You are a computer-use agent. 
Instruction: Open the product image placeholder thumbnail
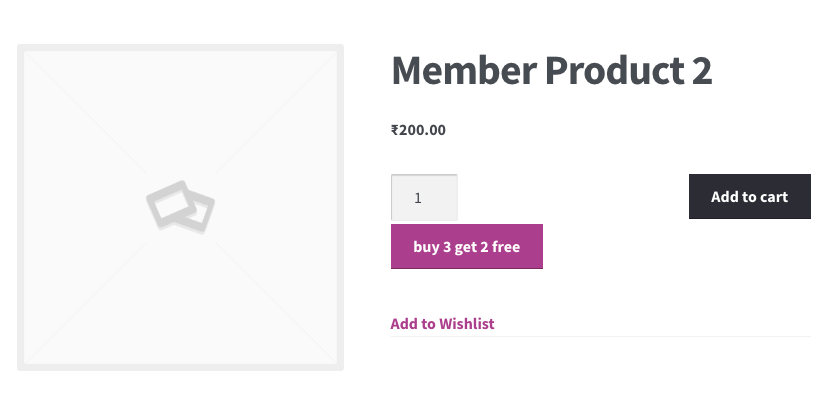coord(180,208)
